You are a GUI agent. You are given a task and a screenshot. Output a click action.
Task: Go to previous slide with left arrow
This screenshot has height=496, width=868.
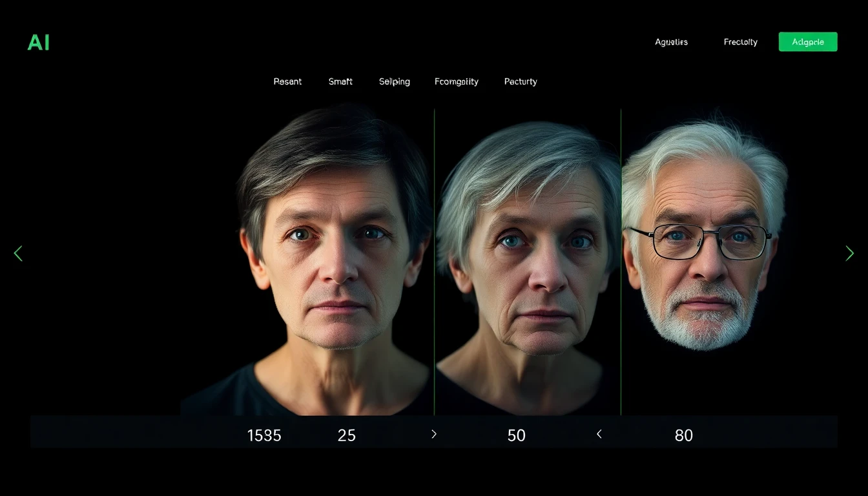click(x=18, y=253)
